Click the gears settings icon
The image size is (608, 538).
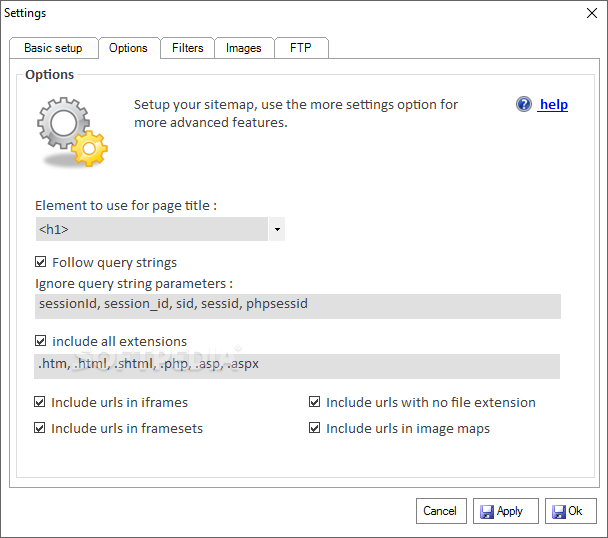tap(72, 131)
